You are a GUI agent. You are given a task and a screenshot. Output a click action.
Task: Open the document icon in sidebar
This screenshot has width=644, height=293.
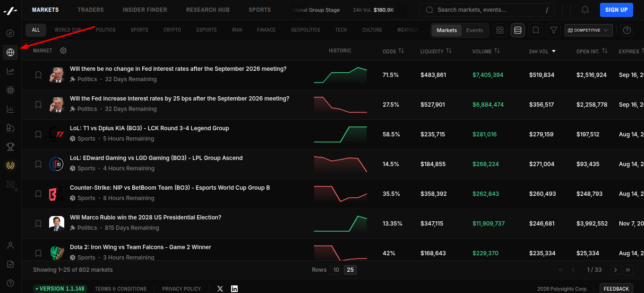click(x=10, y=264)
